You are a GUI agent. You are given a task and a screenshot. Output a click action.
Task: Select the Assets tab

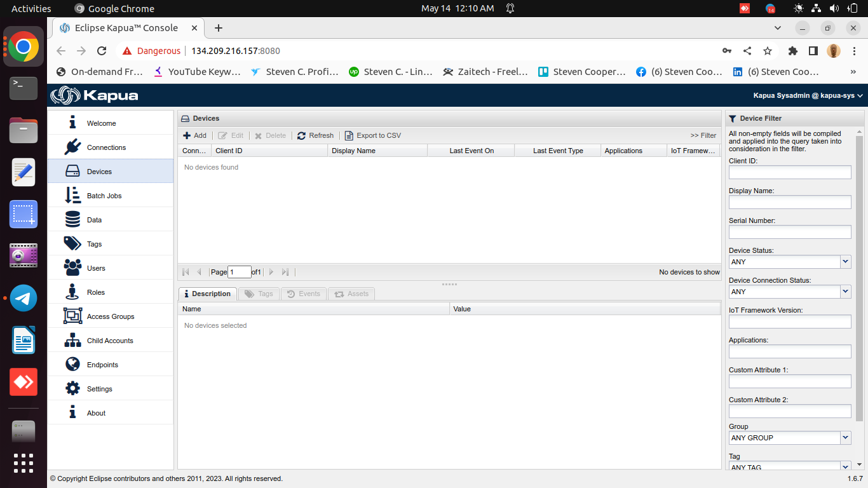pos(351,294)
